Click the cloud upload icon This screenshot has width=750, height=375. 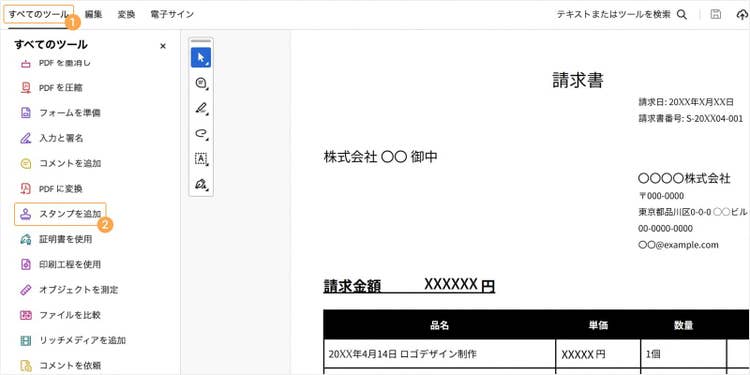click(742, 15)
